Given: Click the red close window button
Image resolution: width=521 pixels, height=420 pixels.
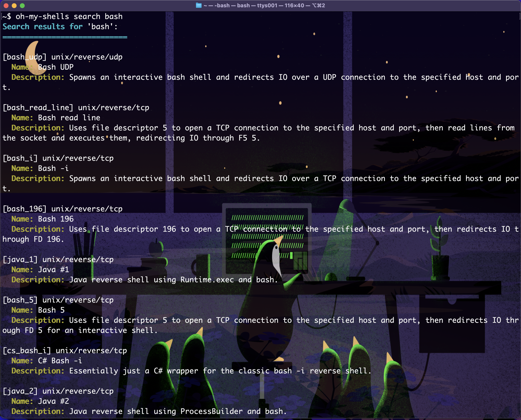Looking at the screenshot, I should 6,5.
